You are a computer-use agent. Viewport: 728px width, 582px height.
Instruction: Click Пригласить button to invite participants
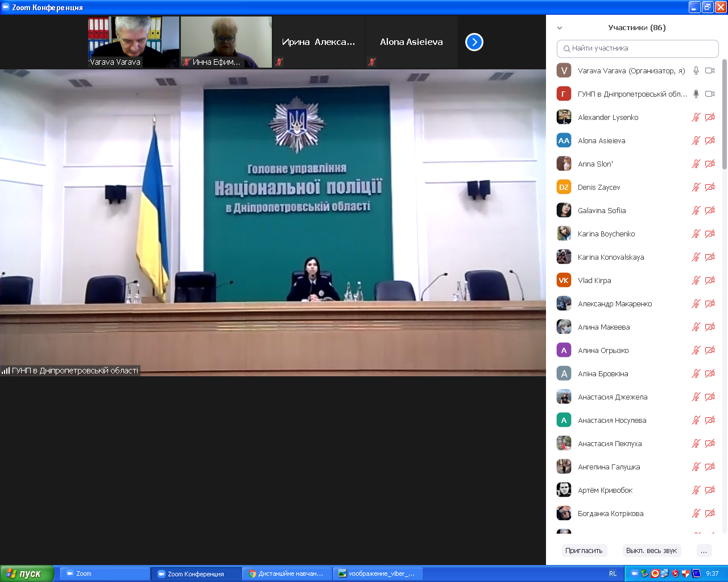click(x=584, y=550)
